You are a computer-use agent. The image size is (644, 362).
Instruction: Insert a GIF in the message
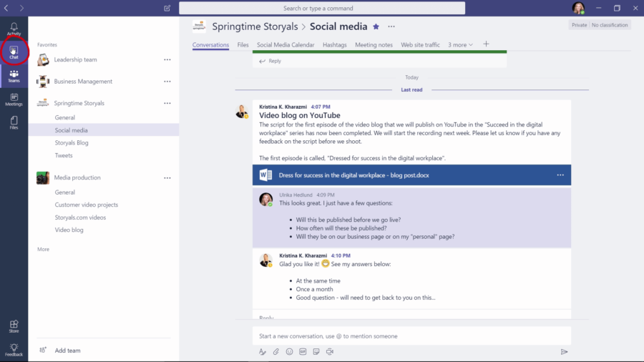click(x=303, y=351)
